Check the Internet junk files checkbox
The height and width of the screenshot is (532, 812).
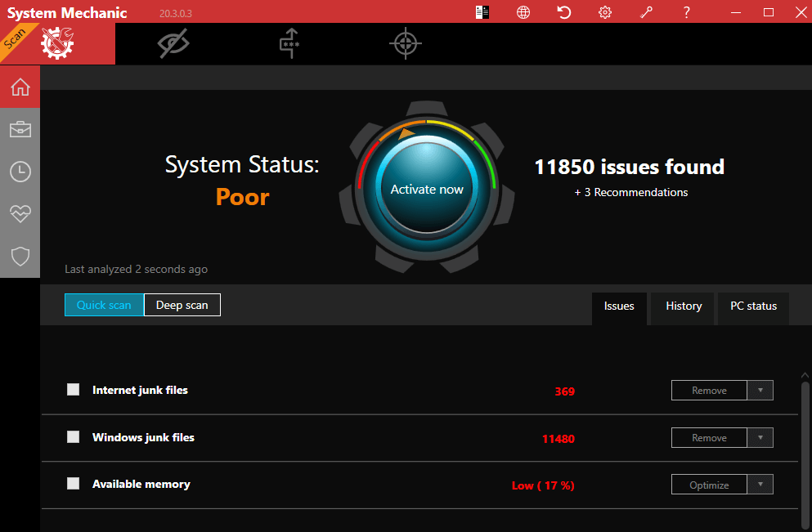pyautogui.click(x=74, y=390)
